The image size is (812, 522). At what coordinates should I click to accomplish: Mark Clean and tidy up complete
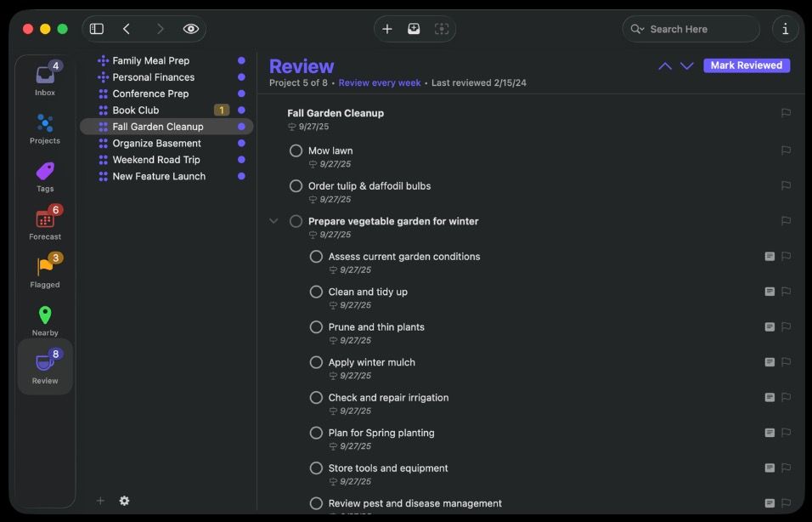click(316, 292)
